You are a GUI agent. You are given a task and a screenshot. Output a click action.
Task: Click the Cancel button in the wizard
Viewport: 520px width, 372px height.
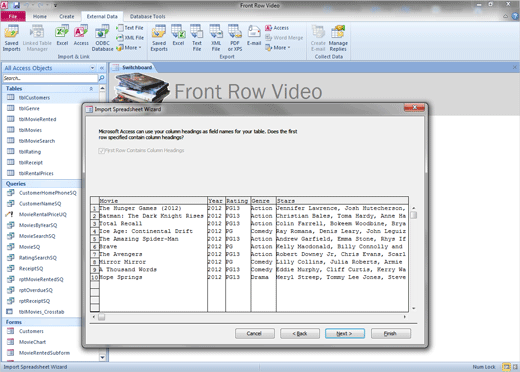(x=255, y=333)
